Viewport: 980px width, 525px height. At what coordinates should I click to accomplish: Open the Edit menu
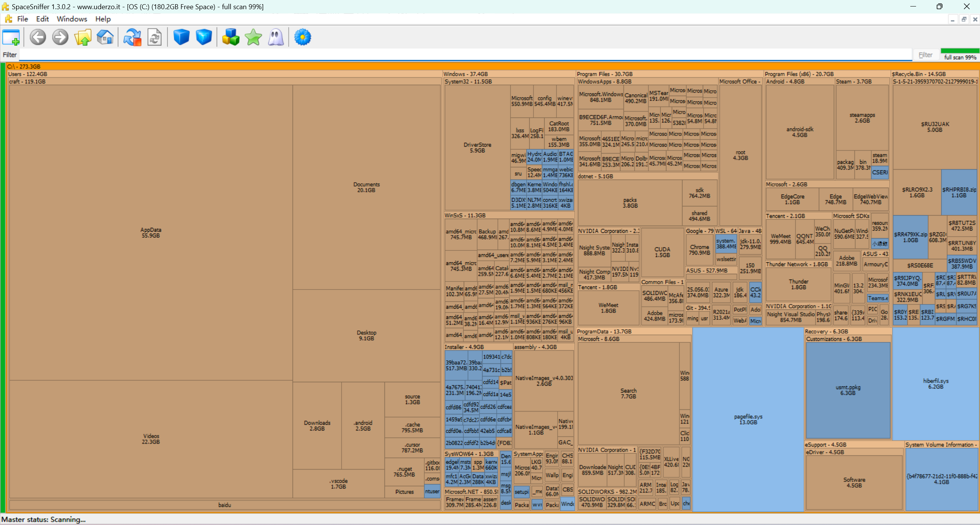(x=42, y=19)
